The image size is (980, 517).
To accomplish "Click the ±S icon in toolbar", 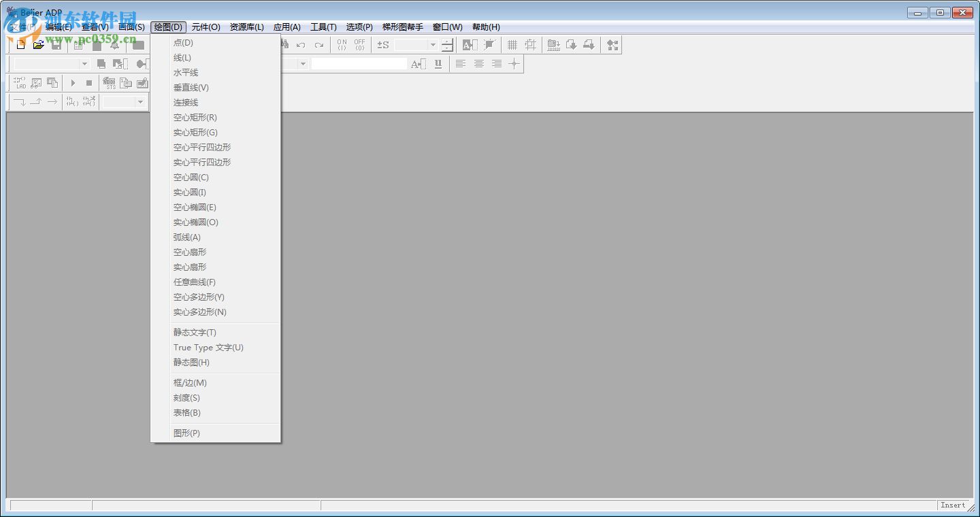I will [383, 45].
